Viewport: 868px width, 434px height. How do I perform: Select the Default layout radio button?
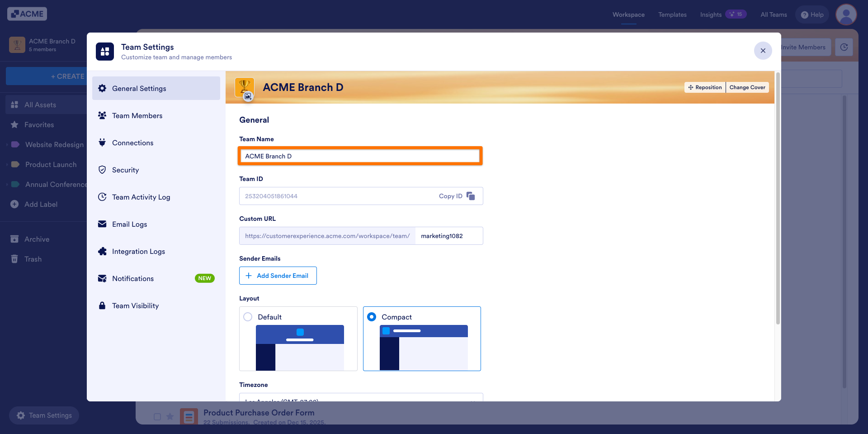click(248, 317)
